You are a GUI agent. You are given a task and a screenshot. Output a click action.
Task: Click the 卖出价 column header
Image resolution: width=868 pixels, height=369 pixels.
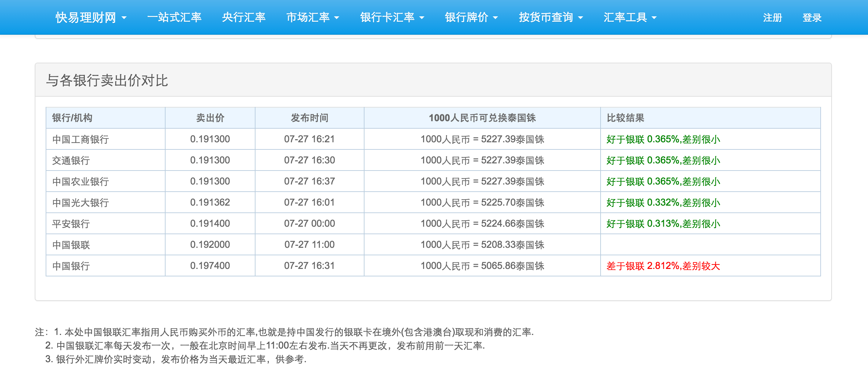coord(210,118)
